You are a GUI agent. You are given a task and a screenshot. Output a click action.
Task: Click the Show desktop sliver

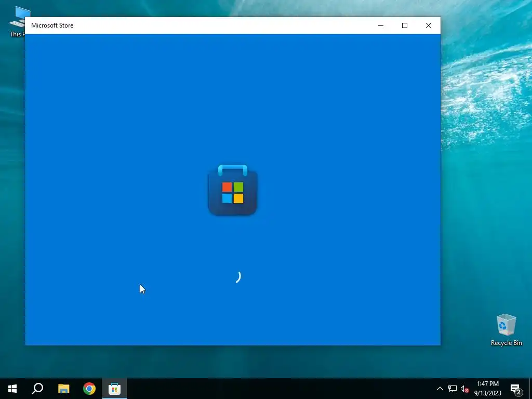530,389
